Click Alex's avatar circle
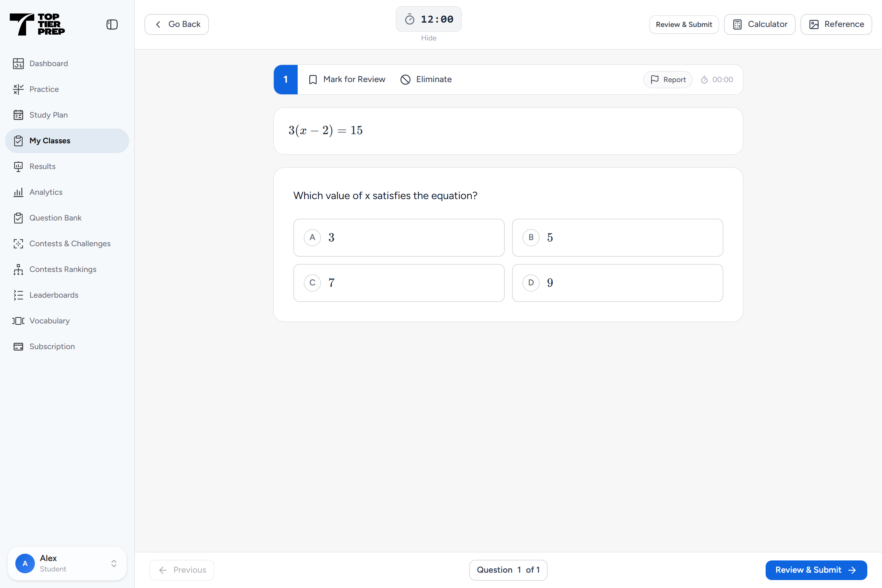The image size is (882, 588). coord(25,563)
